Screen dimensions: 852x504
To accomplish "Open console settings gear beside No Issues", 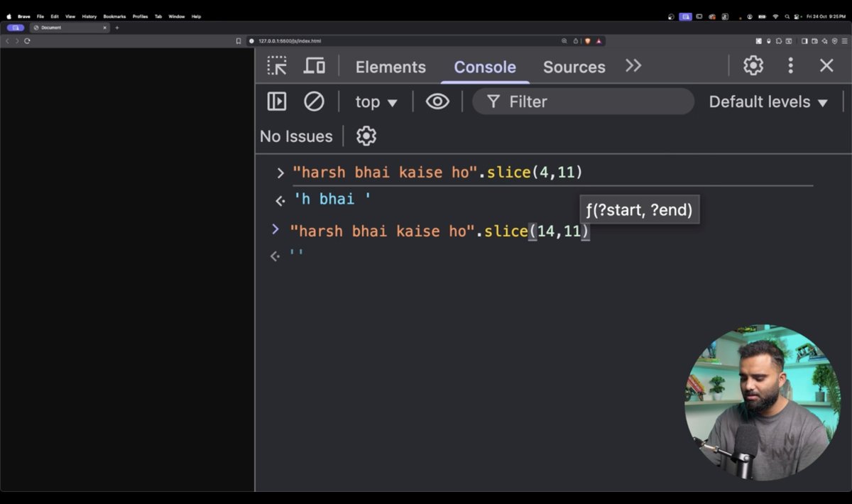I will 366,136.
